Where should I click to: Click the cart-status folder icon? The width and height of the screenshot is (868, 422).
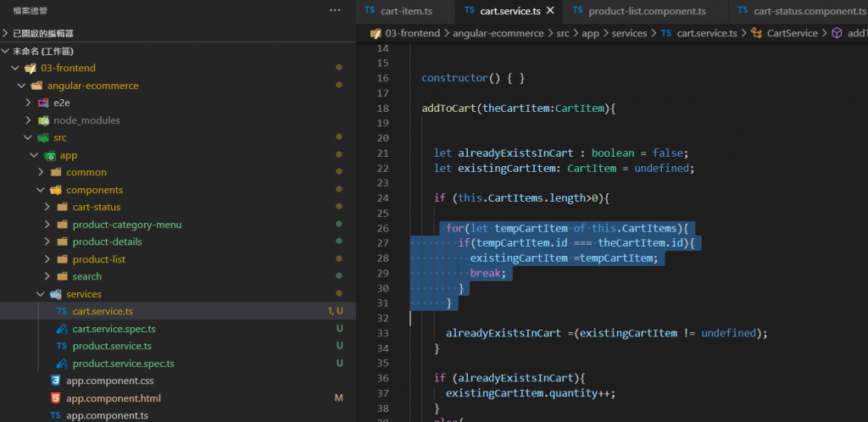62,207
